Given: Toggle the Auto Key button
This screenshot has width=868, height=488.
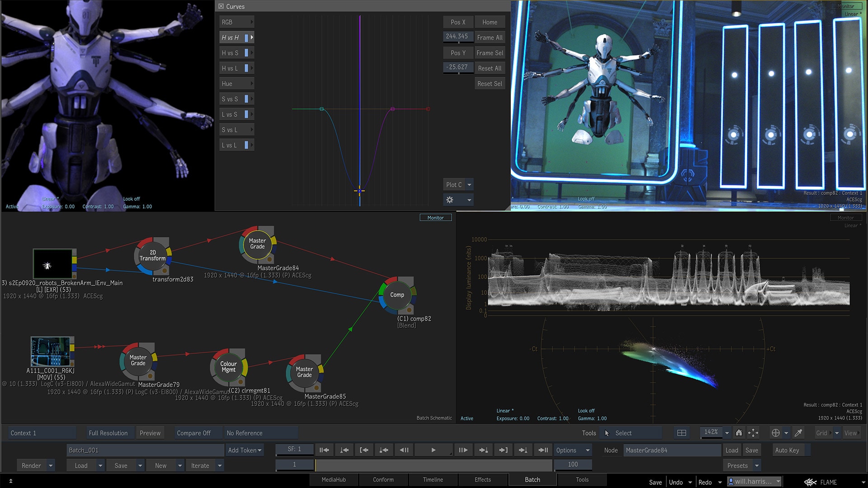Looking at the screenshot, I should point(787,450).
